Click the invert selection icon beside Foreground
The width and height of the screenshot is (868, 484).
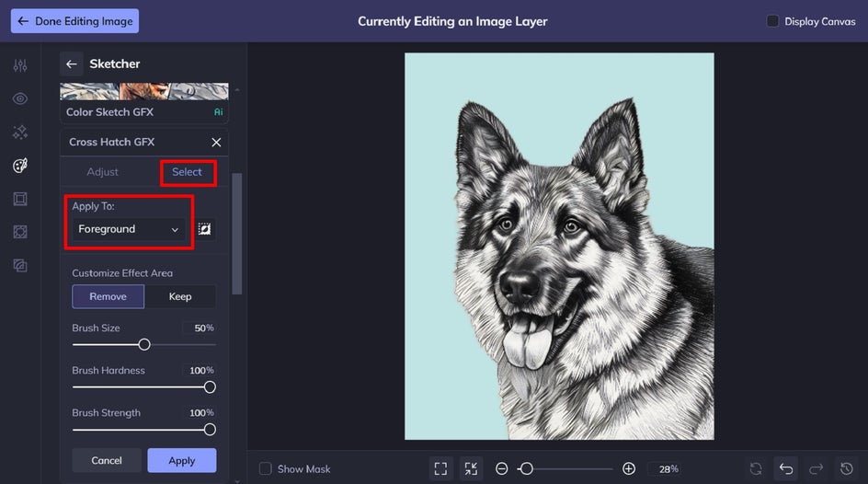(204, 229)
